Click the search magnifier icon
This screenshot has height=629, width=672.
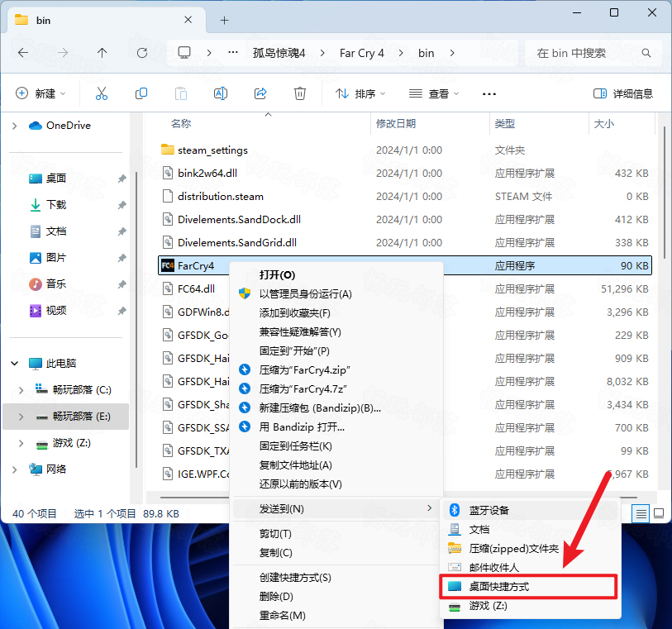[x=646, y=53]
